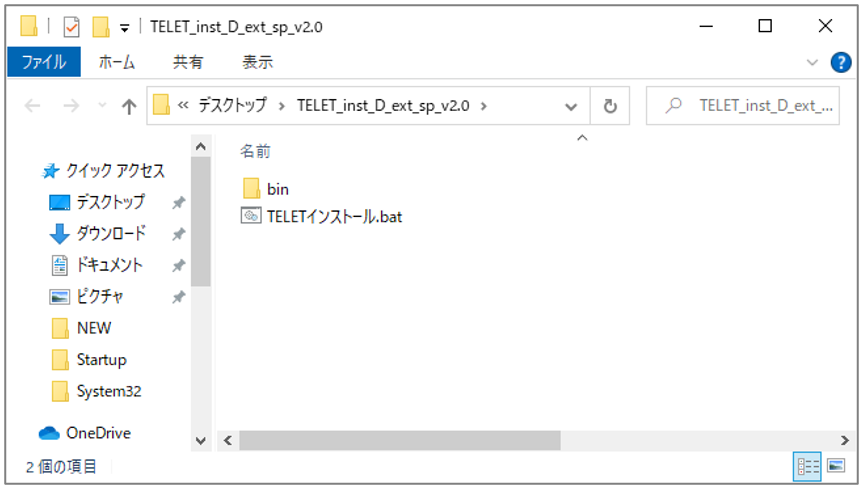Click the Back navigation arrow
The image size is (863, 489).
[x=32, y=107]
